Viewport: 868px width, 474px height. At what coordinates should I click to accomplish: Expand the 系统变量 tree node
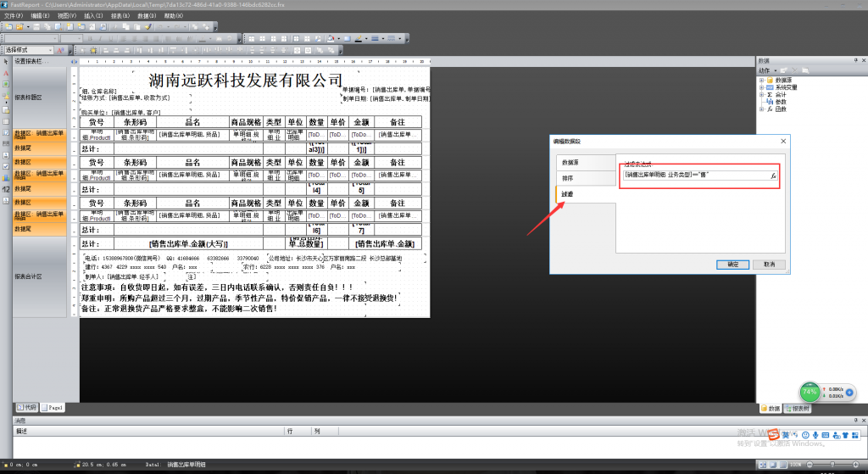[x=762, y=87]
